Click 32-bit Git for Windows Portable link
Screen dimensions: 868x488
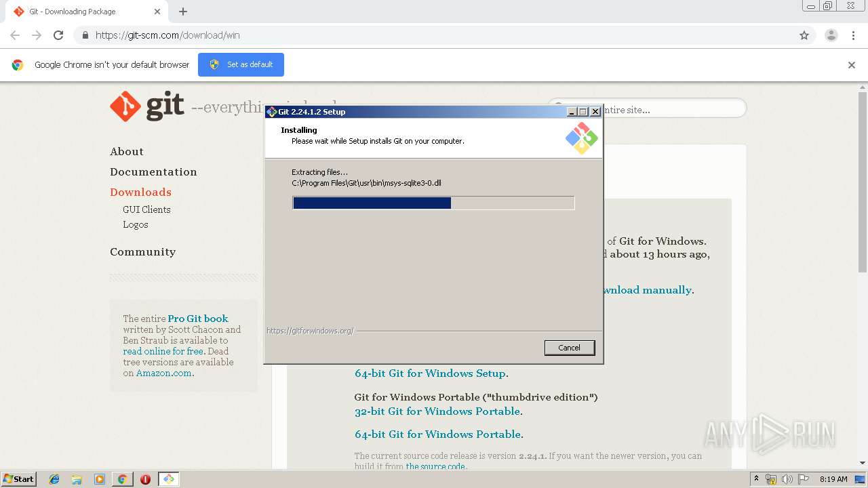pyautogui.click(x=437, y=411)
